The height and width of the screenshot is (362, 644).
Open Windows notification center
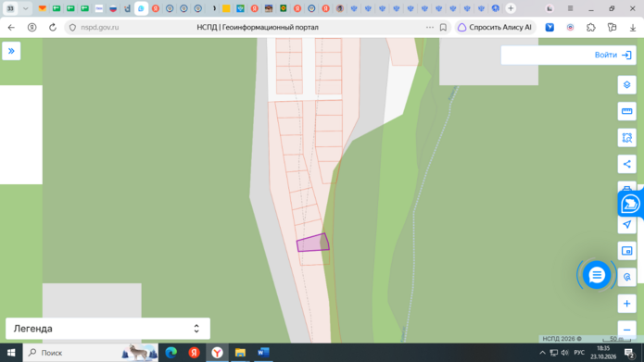(629, 353)
